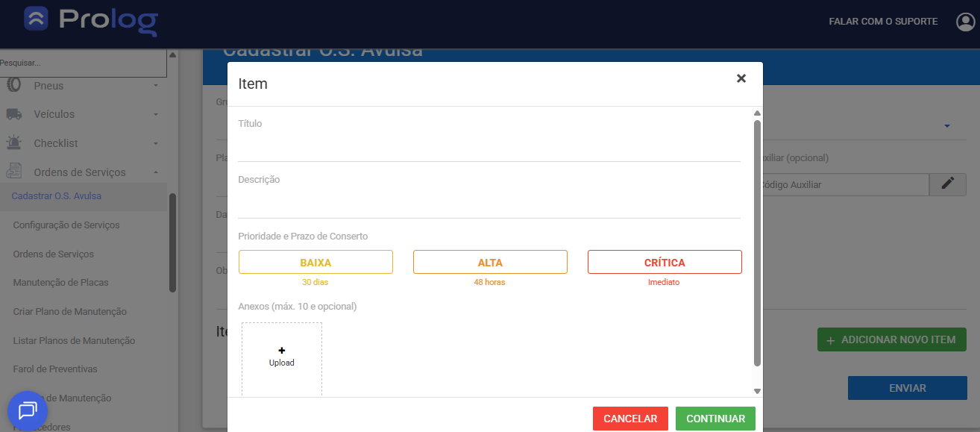Click the Pneus tire icon
Screen dimensions: 980x432
[x=13, y=85]
